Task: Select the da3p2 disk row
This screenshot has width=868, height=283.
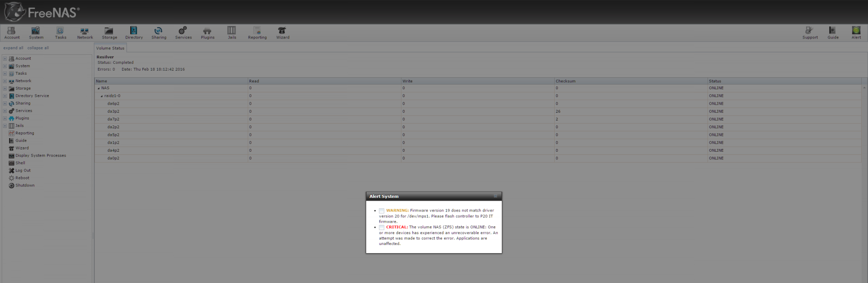Action: coord(478,111)
